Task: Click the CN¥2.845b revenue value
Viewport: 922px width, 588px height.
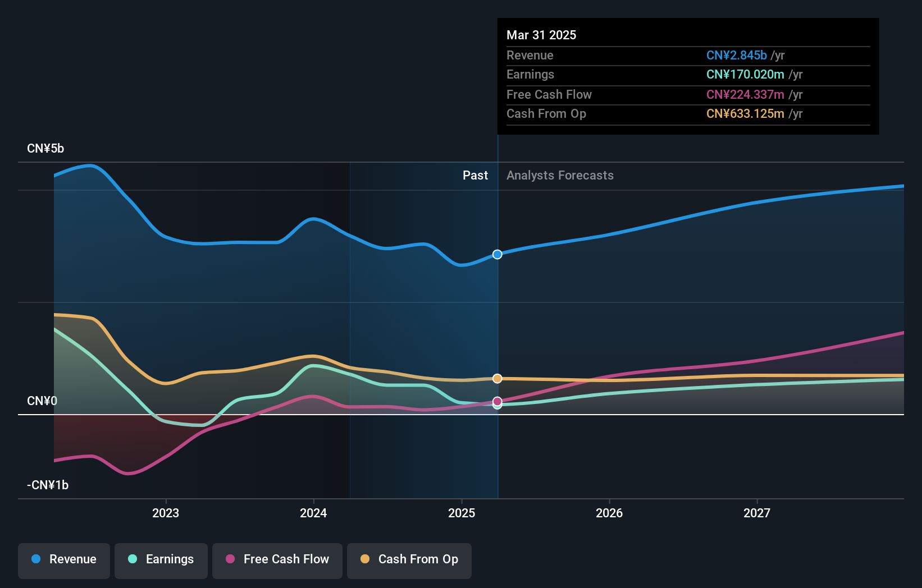Action: (x=736, y=56)
